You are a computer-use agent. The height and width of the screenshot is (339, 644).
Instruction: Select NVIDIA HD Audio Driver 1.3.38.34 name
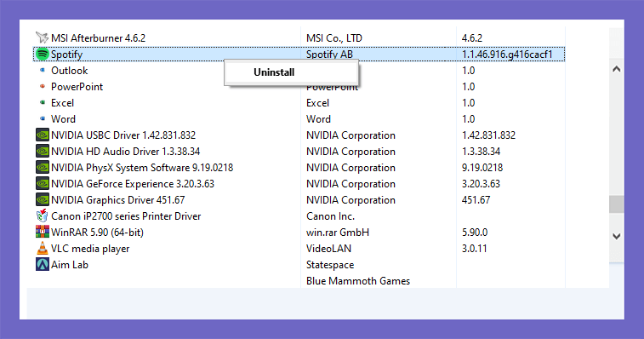tap(125, 152)
